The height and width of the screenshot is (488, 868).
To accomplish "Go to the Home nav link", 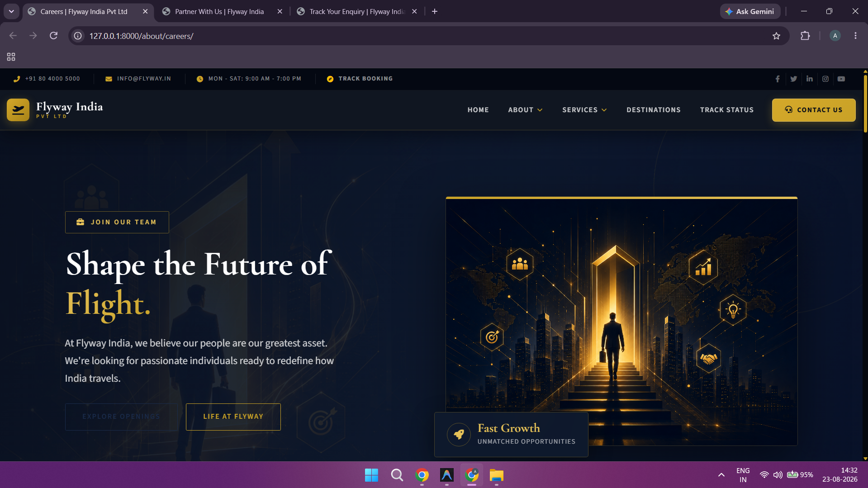I will [x=478, y=110].
